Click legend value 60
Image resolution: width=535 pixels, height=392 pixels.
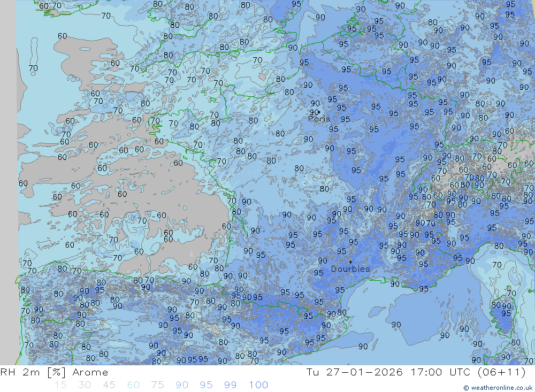coord(133,385)
